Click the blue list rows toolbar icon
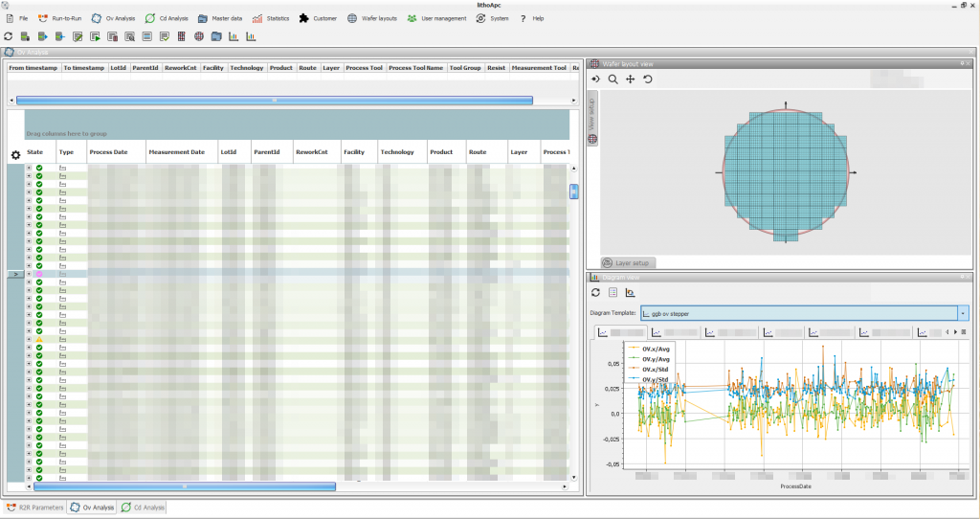The image size is (980, 519). click(146, 37)
